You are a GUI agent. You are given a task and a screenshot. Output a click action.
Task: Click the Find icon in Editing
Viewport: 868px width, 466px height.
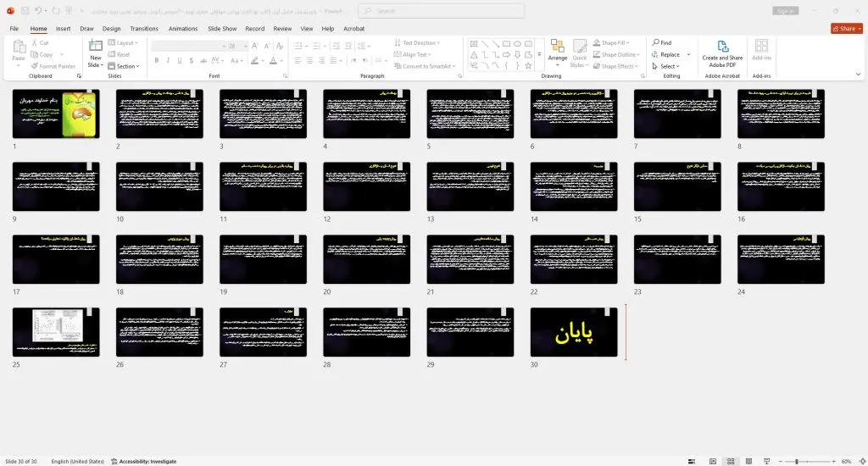pos(655,42)
